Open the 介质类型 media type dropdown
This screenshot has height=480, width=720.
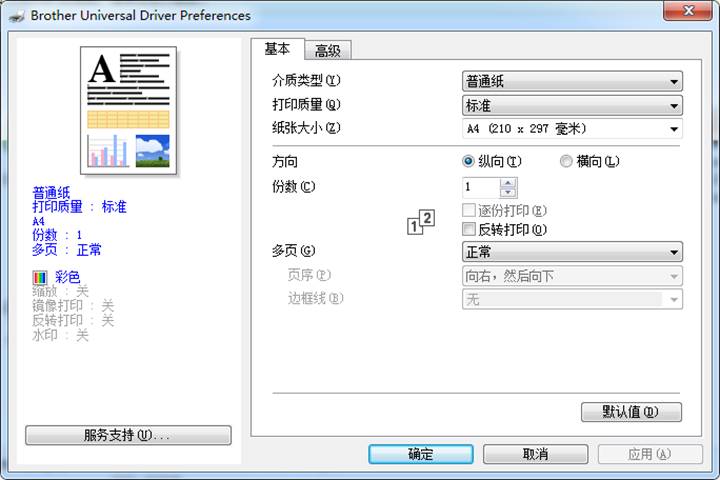tap(572, 82)
